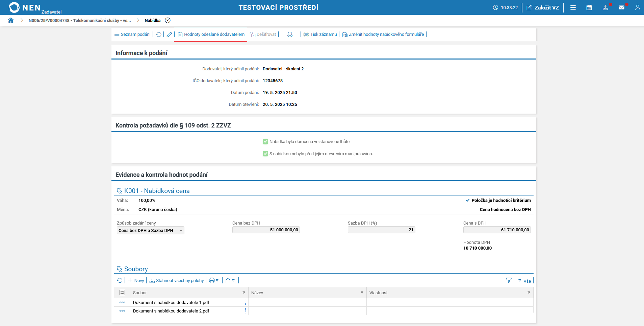
Task: Click the 'Cena bez DPH' input field
Action: (x=266, y=230)
